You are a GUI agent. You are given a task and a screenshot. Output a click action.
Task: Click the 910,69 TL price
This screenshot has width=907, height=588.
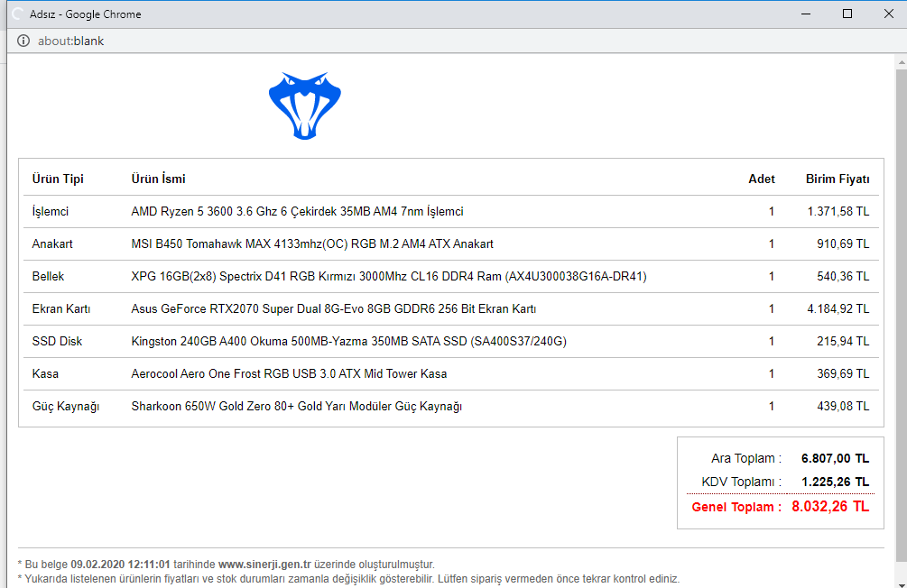pyautogui.click(x=843, y=244)
